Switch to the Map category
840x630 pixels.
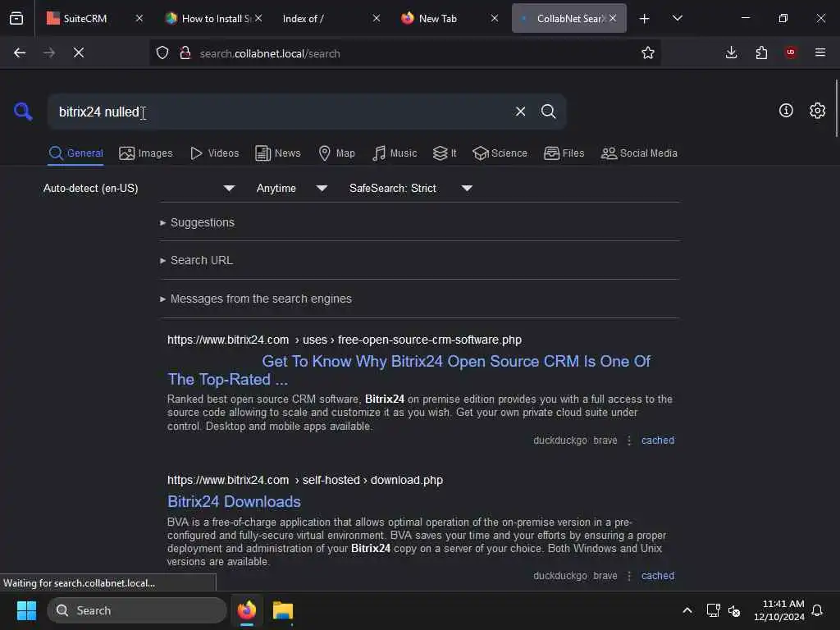[336, 153]
